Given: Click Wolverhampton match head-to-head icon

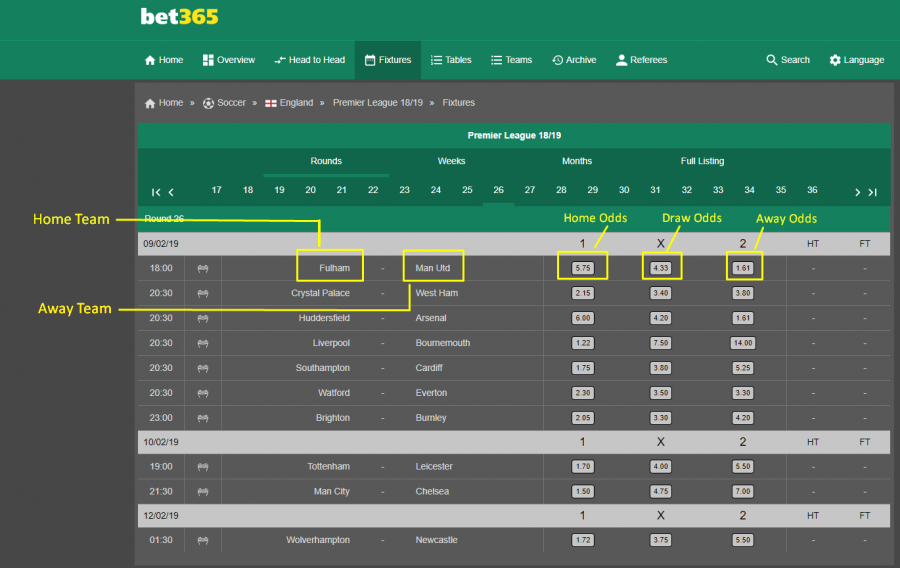Looking at the screenshot, I should [203, 540].
